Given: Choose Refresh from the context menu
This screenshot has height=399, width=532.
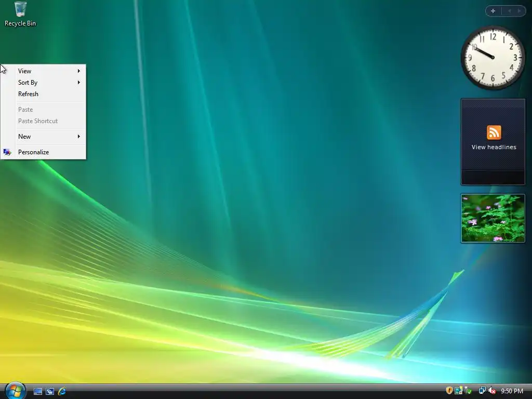Looking at the screenshot, I should [x=43, y=94].
